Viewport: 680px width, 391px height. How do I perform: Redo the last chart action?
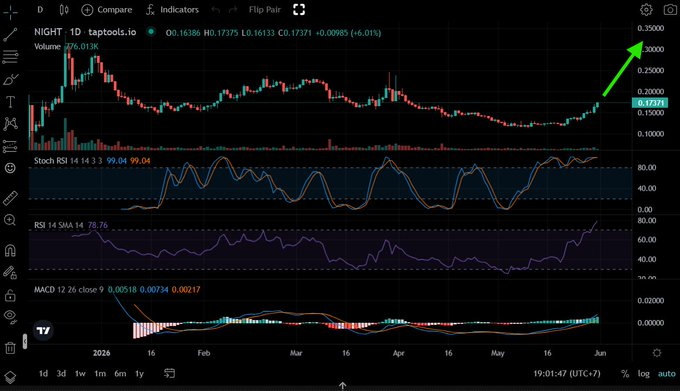coord(233,10)
